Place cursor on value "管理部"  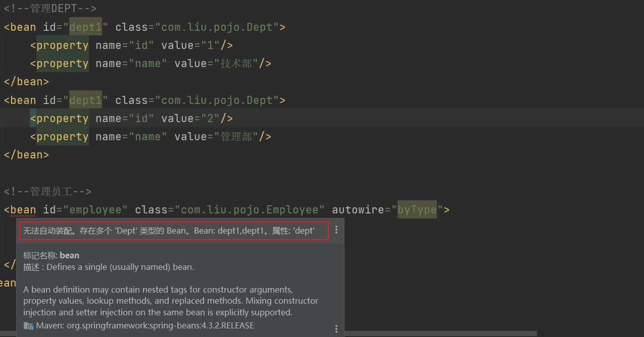pos(236,137)
